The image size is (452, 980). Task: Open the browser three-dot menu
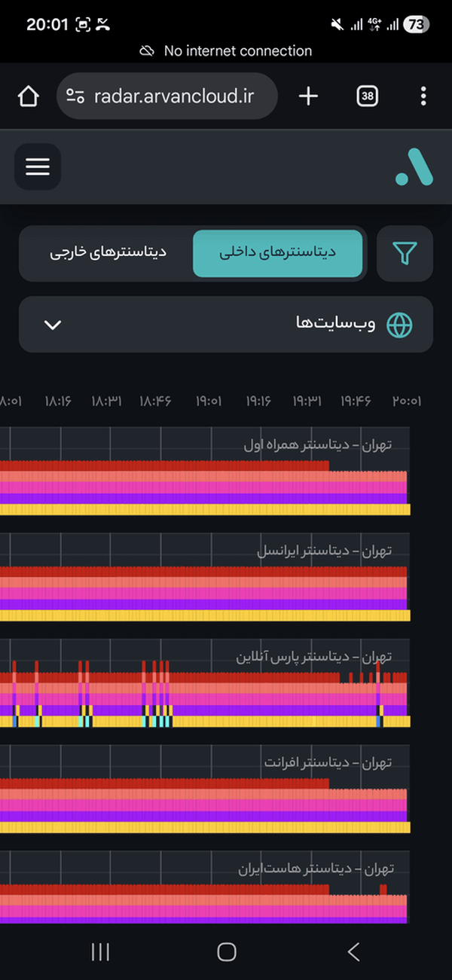(x=423, y=96)
